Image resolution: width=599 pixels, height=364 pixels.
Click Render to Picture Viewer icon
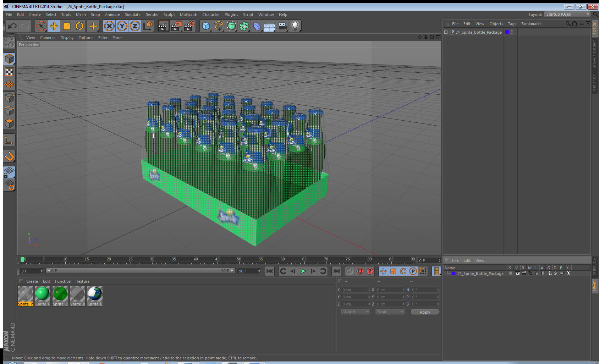click(x=176, y=26)
